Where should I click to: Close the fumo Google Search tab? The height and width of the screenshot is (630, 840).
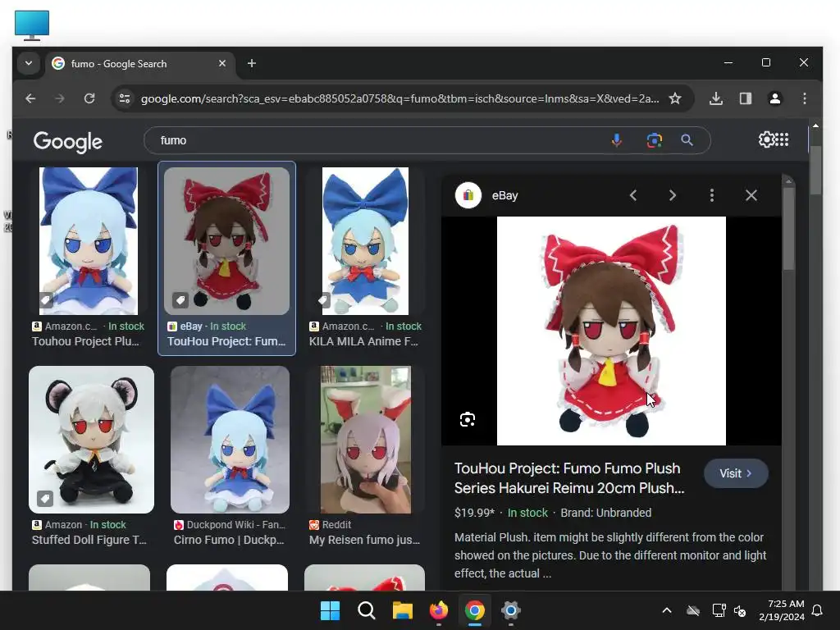pos(221,63)
